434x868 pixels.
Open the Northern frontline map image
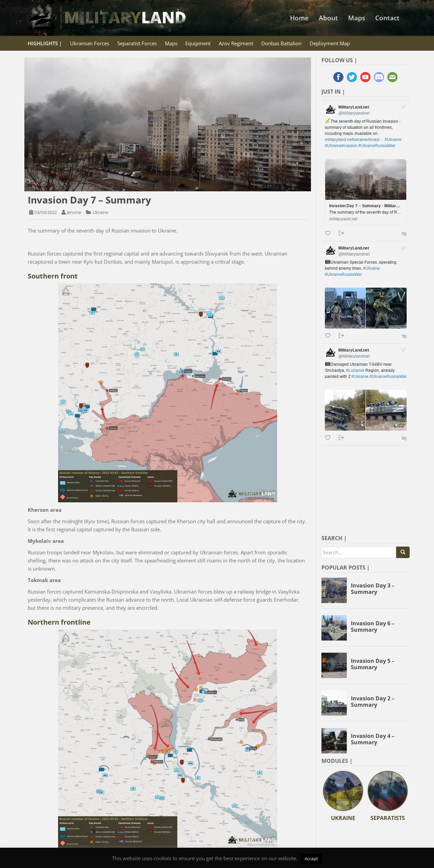(x=168, y=738)
